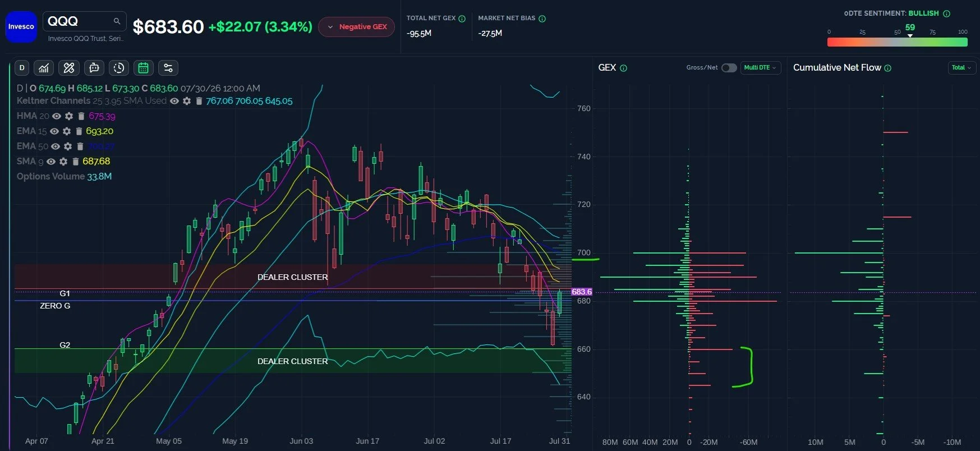Click the $683.60 price display

168,27
